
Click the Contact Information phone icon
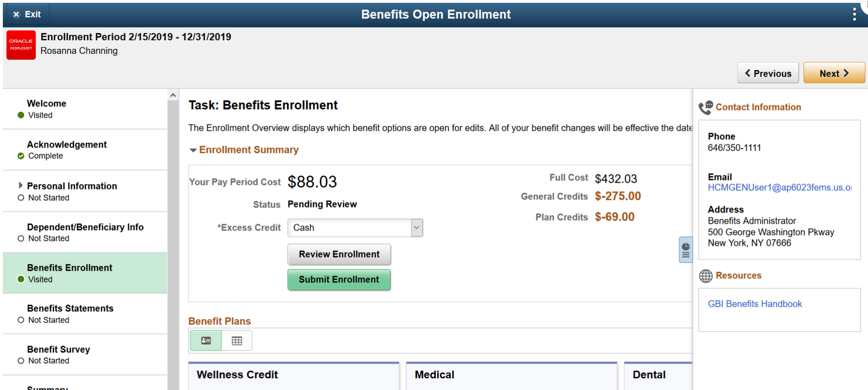click(x=705, y=108)
